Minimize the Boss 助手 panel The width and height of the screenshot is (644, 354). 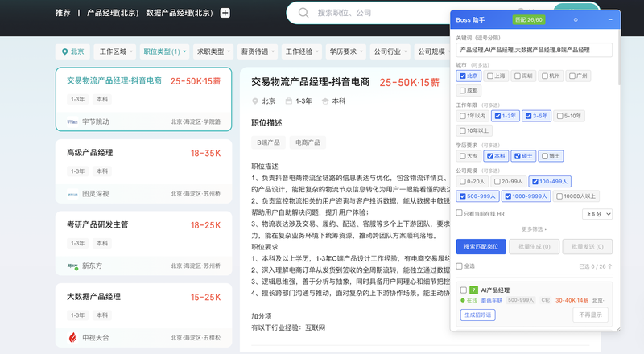click(610, 20)
